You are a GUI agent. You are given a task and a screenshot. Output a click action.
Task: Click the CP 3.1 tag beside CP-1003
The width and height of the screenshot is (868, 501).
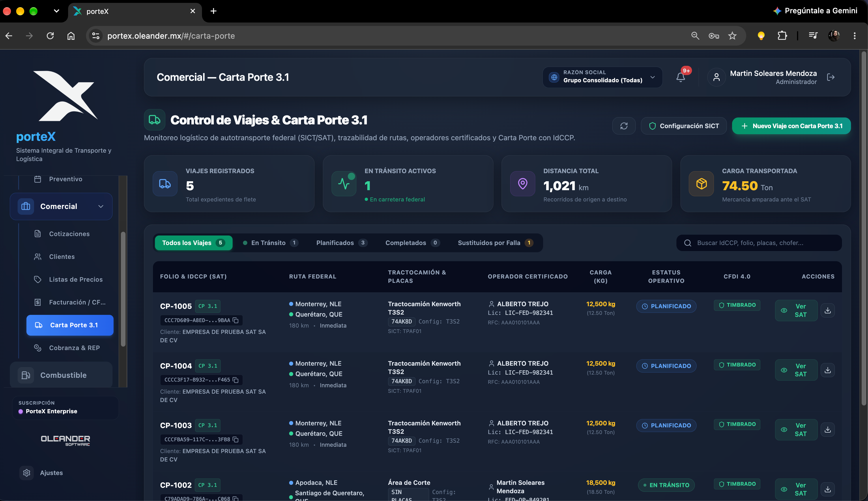[208, 425]
